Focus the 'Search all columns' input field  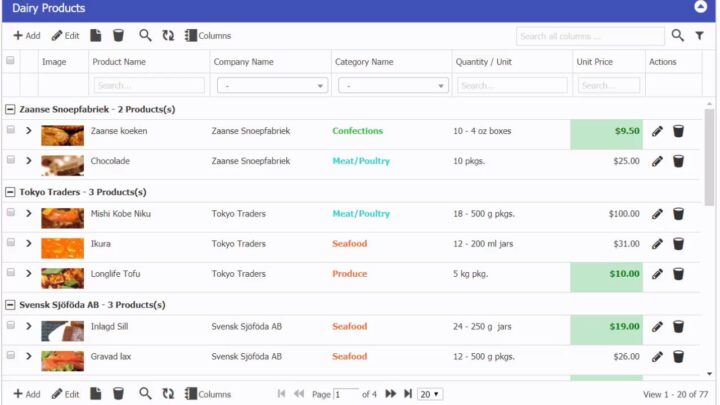(x=590, y=36)
